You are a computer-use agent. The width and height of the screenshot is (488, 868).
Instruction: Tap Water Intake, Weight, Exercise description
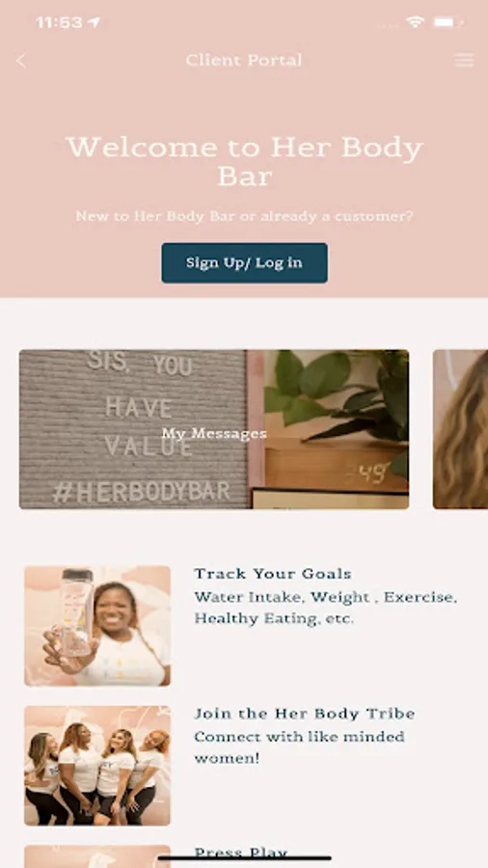325,608
